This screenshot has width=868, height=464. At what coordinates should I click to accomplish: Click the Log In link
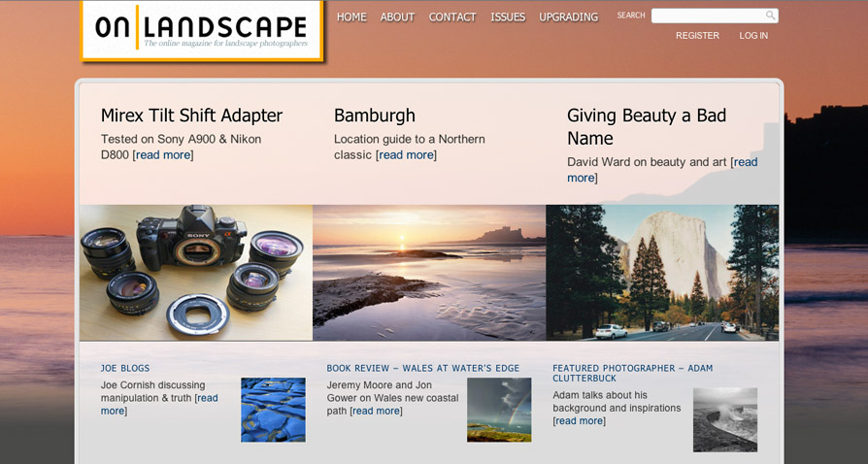[753, 36]
